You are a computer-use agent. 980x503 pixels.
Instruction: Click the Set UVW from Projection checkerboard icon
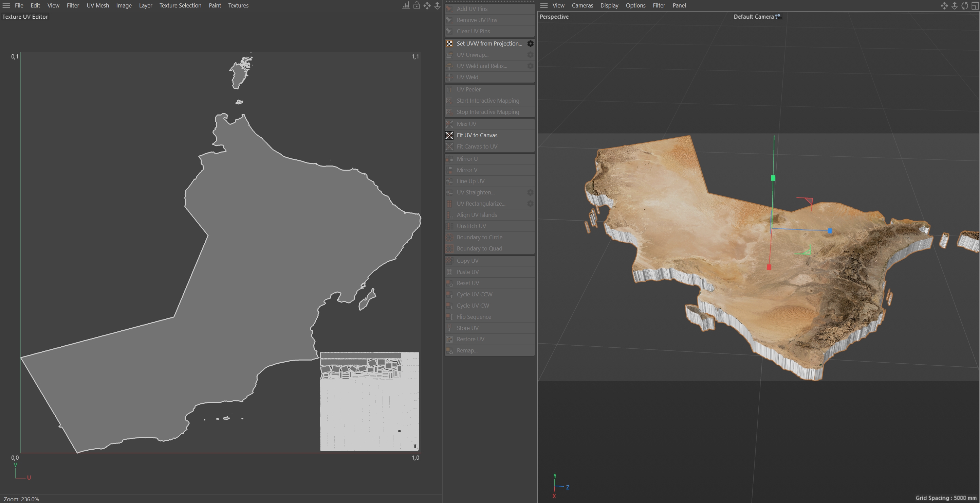449,44
